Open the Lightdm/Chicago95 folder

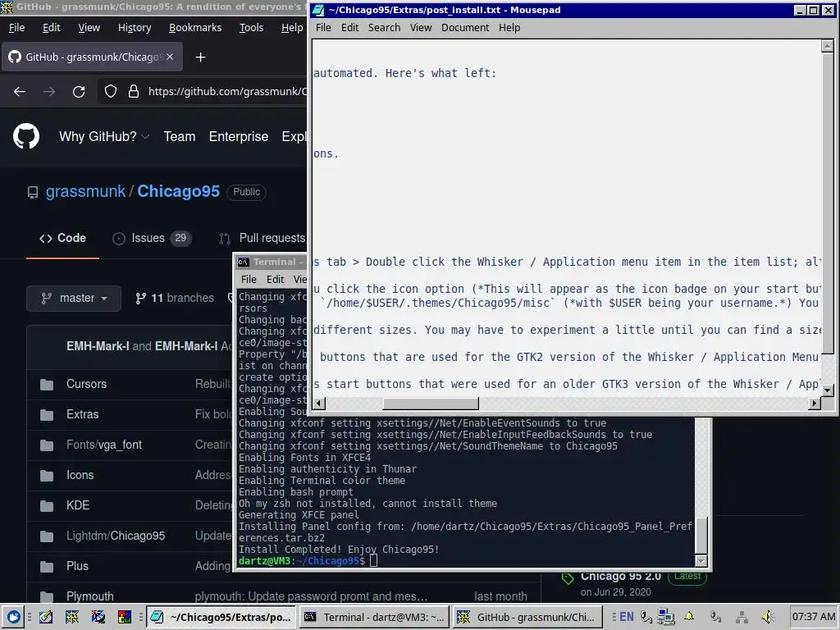(116, 536)
